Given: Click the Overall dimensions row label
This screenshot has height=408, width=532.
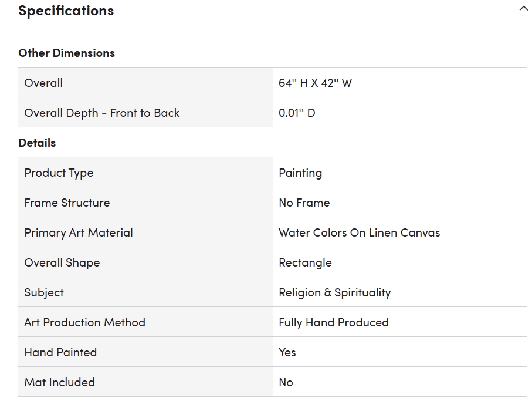Looking at the screenshot, I should (x=43, y=83).
